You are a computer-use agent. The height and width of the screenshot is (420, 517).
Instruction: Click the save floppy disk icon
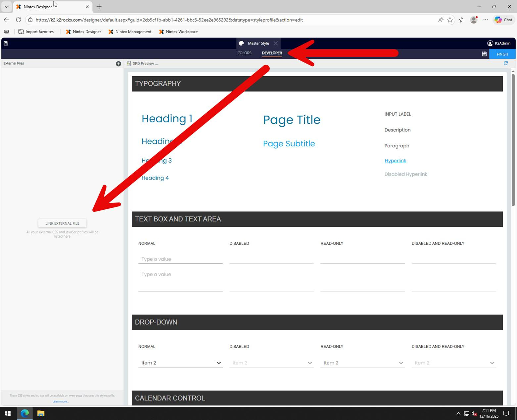click(x=484, y=54)
